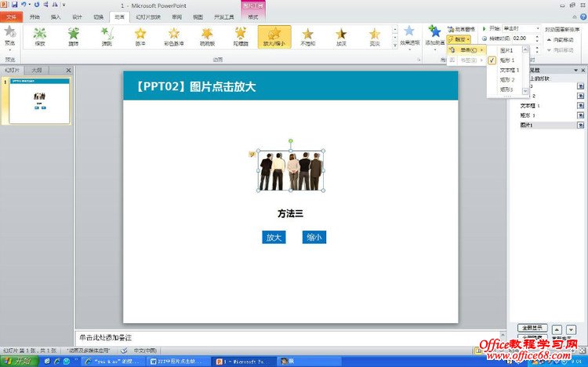This screenshot has width=588, height=367.
Task: Switch to the 开发工具 ribbon tab
Action: point(224,17)
